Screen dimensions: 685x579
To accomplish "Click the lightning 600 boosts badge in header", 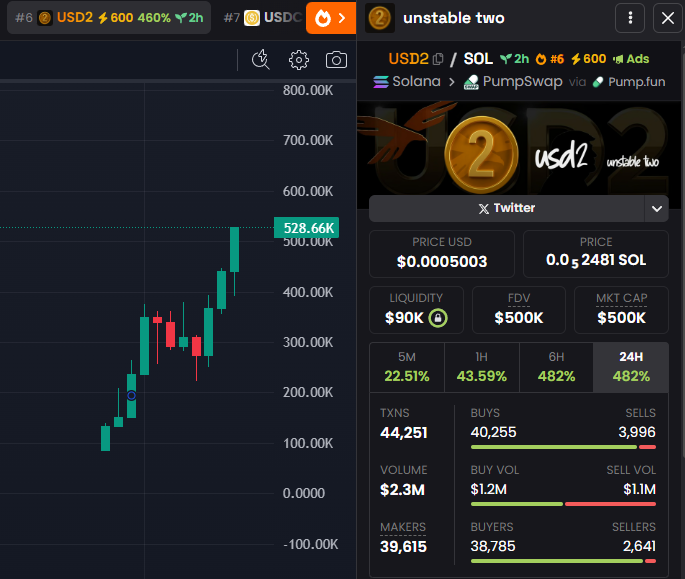I will click(588, 59).
